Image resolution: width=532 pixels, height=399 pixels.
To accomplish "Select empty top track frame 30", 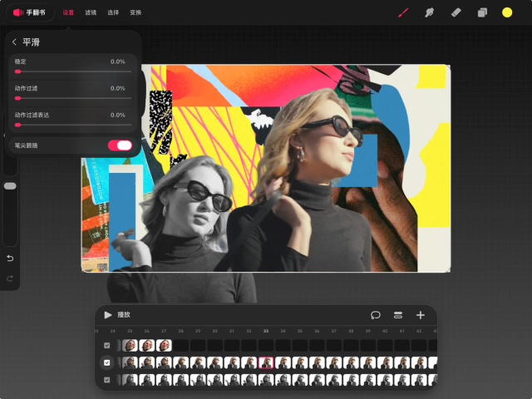I will (214, 346).
